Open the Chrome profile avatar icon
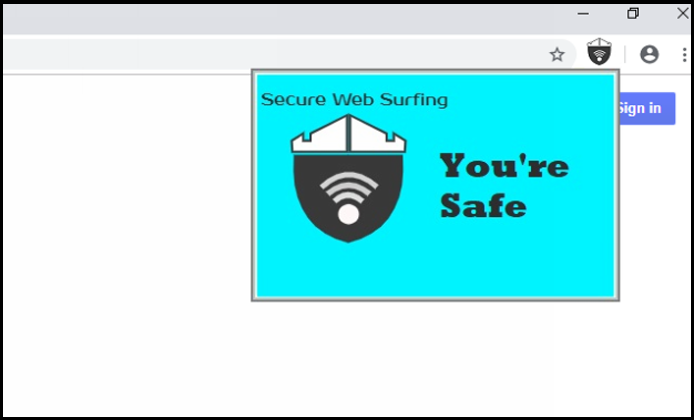 pos(649,54)
